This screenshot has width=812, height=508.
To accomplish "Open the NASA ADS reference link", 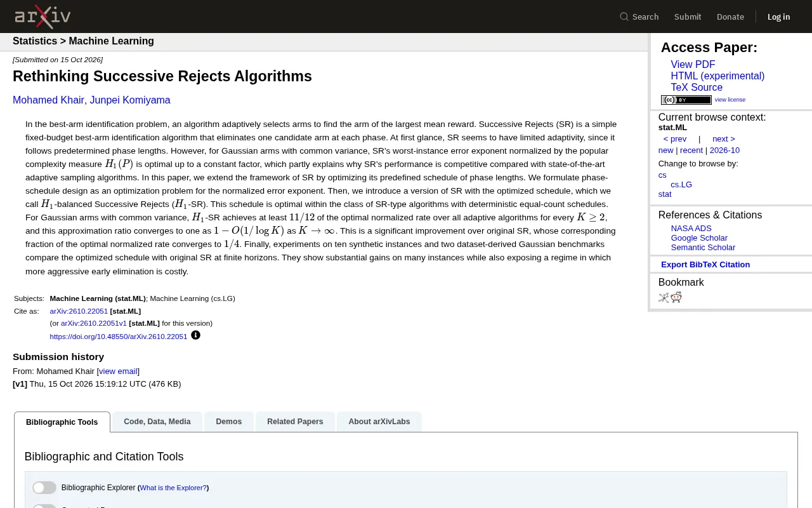I will point(691,229).
